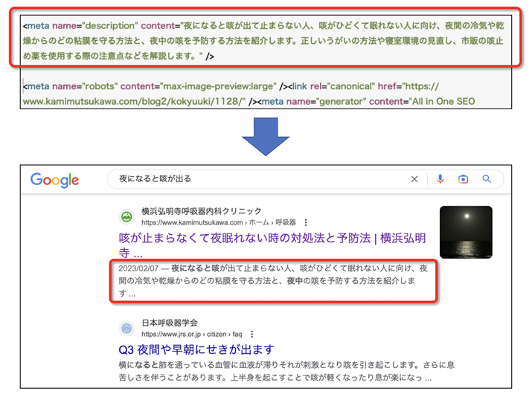Open result Q3 夜間や早朝にせきが出ます

196,349
